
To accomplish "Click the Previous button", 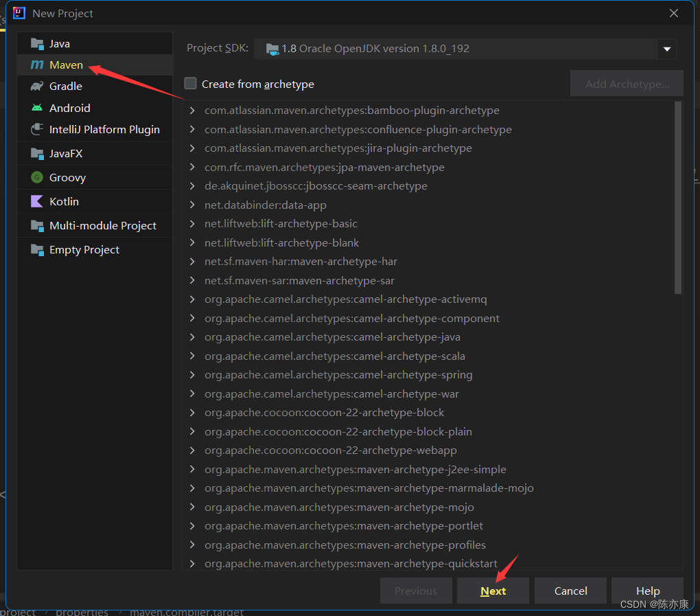I will pos(416,591).
